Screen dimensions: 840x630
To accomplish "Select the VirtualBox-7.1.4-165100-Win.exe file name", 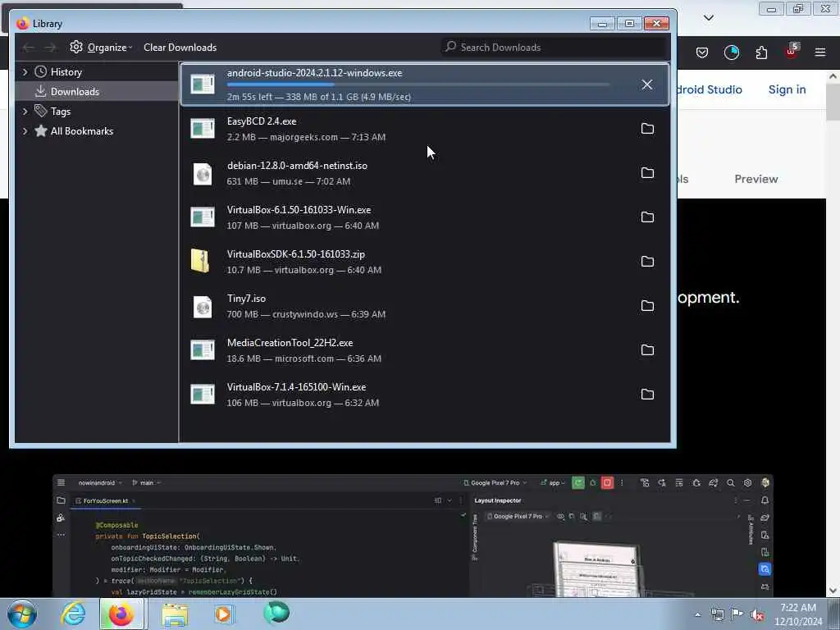I will point(296,387).
